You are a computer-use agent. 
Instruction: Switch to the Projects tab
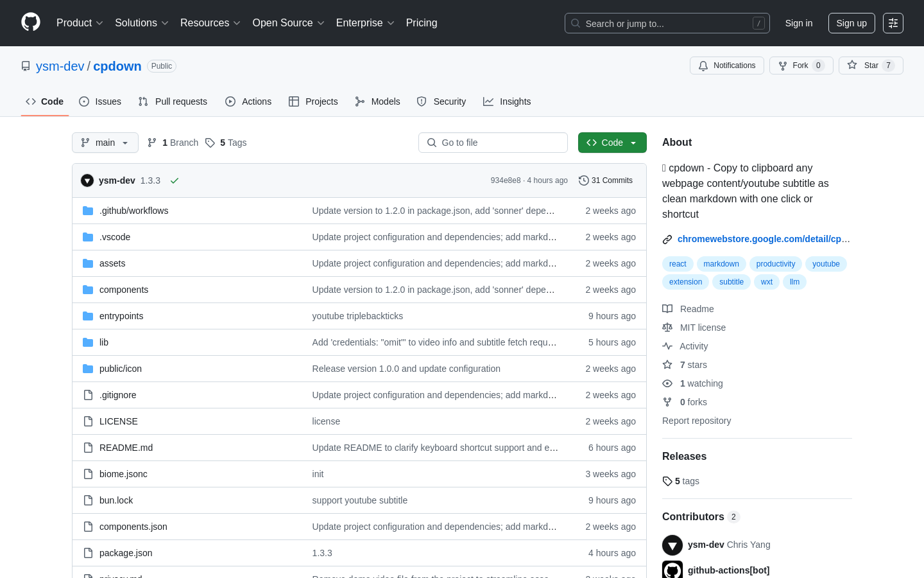pos(313,101)
